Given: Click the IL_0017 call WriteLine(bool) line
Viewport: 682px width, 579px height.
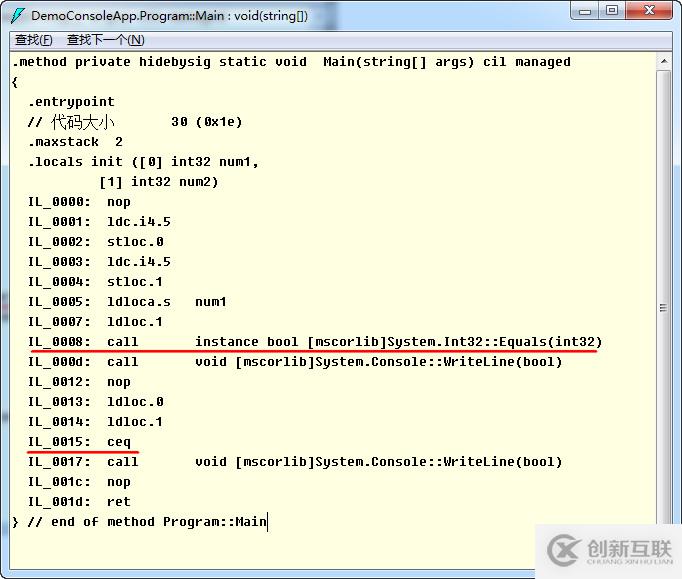Looking at the screenshot, I should (x=295, y=462).
